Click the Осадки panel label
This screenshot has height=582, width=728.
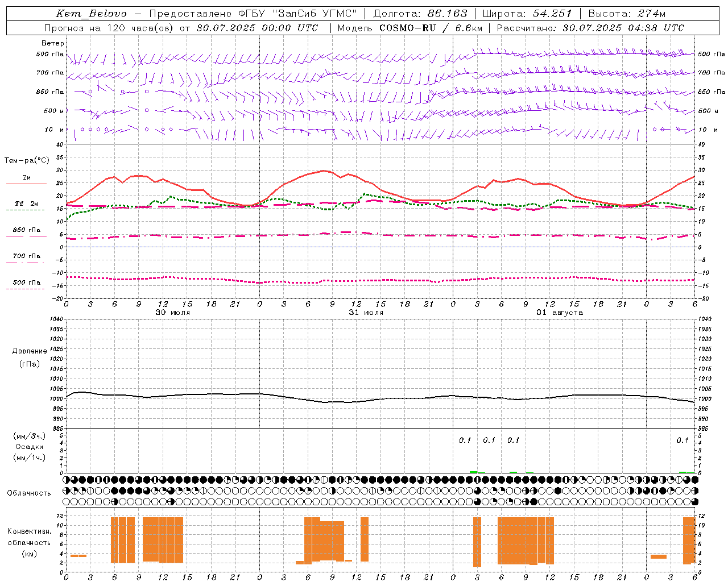coord(30,447)
